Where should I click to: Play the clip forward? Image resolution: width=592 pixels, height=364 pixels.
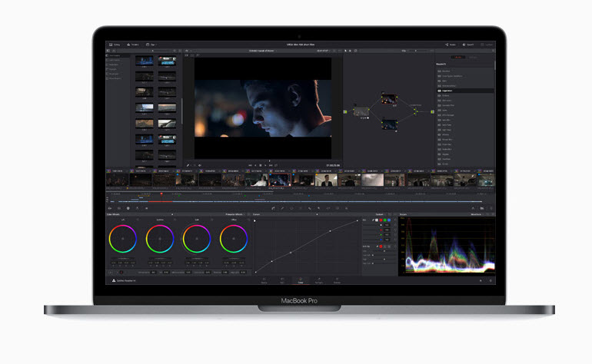point(265,165)
